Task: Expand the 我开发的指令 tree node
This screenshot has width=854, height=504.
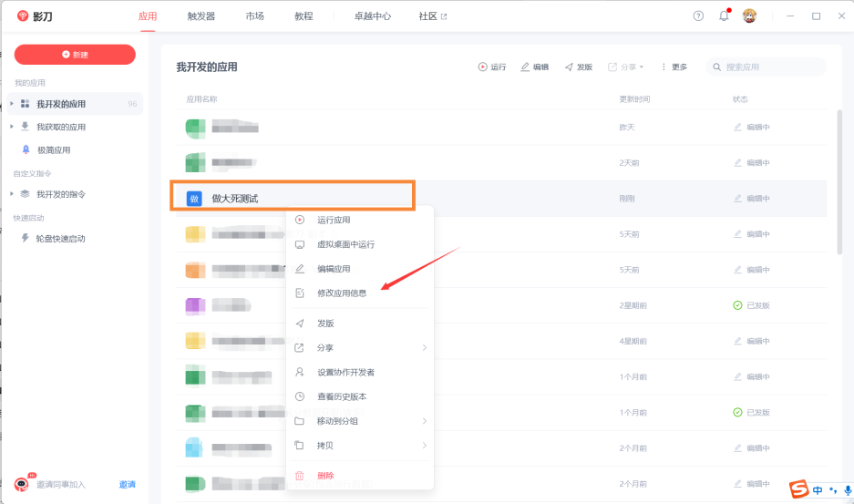Action: [12, 194]
